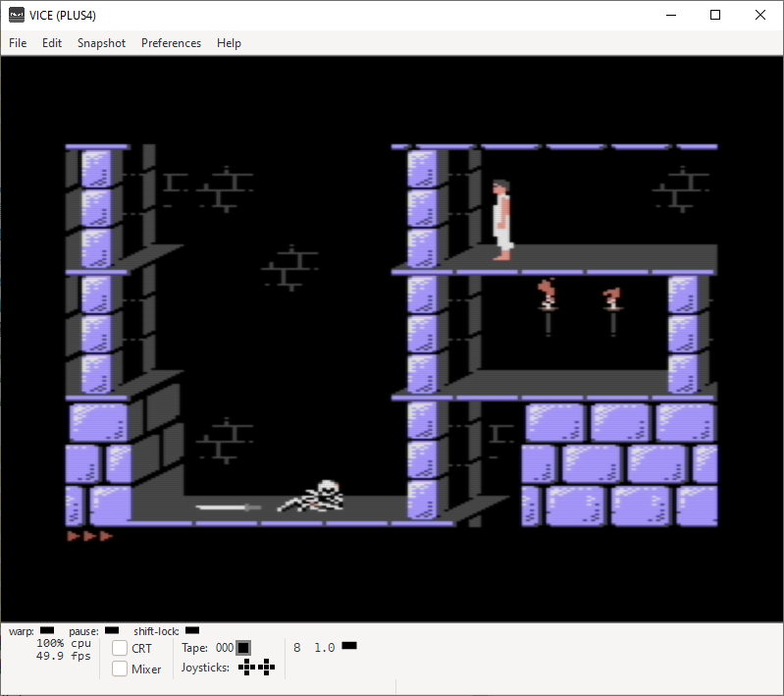Image resolution: width=784 pixels, height=696 pixels.
Task: Open the Edit menu
Action: 51,43
